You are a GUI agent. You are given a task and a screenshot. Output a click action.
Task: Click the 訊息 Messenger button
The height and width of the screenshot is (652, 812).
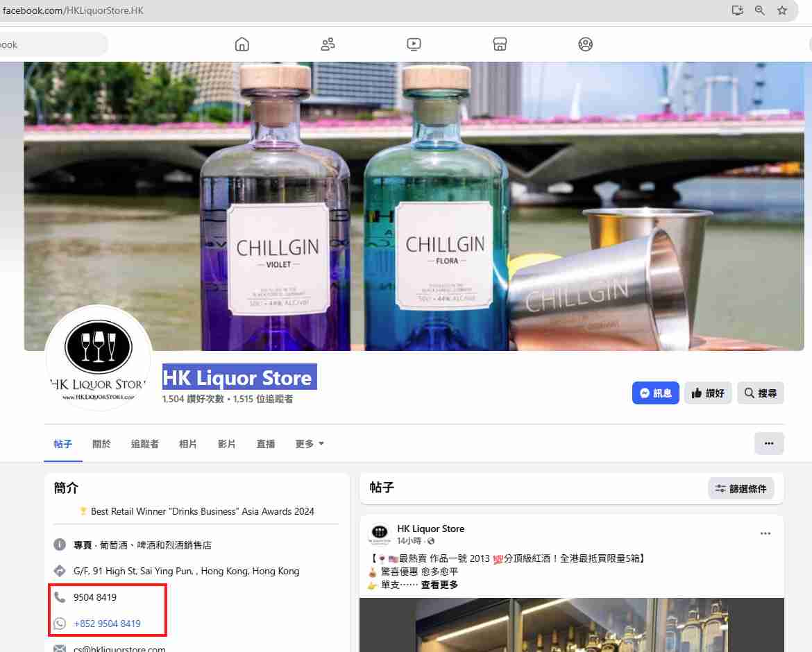point(656,393)
